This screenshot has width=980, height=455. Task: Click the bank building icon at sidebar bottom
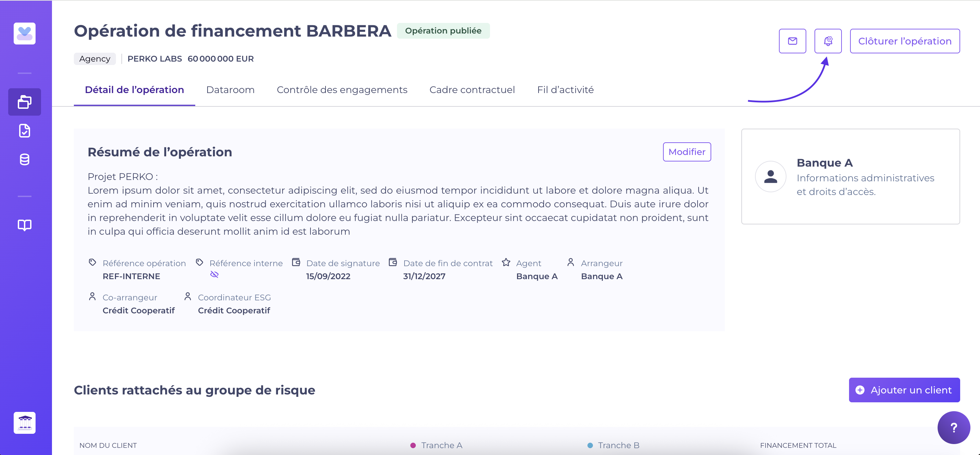click(x=24, y=422)
